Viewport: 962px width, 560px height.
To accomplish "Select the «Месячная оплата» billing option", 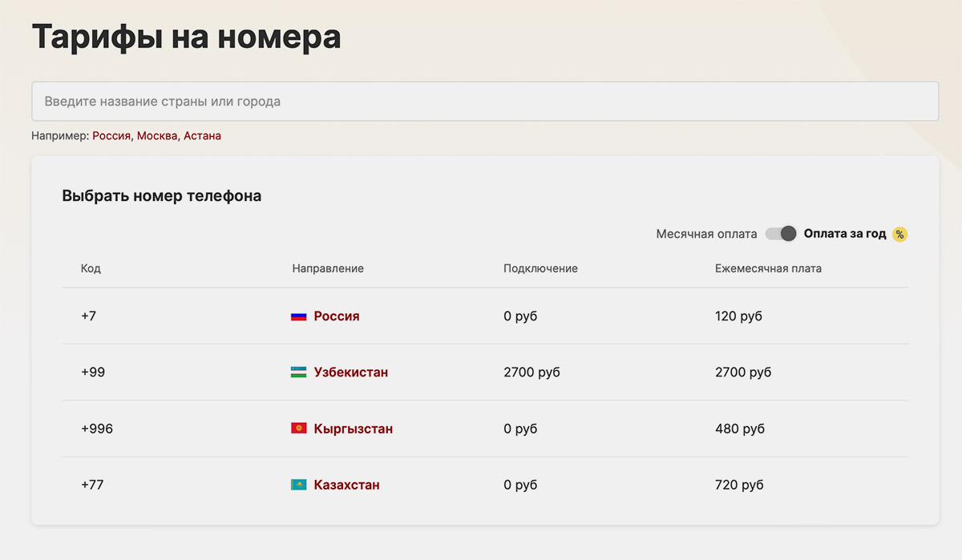I will pos(706,234).
